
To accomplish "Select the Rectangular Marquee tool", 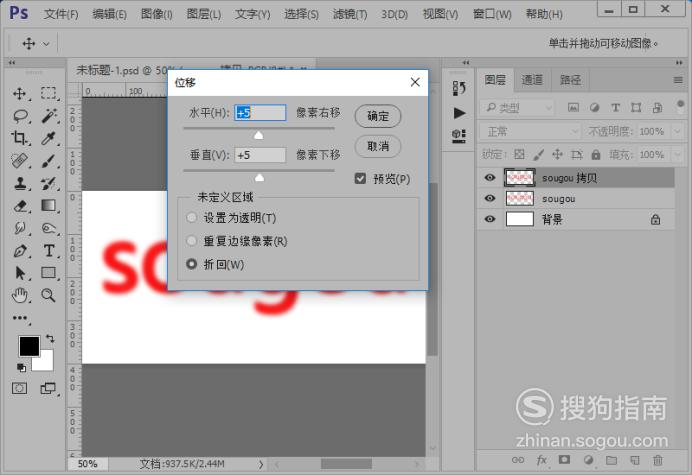I will pos(49,93).
